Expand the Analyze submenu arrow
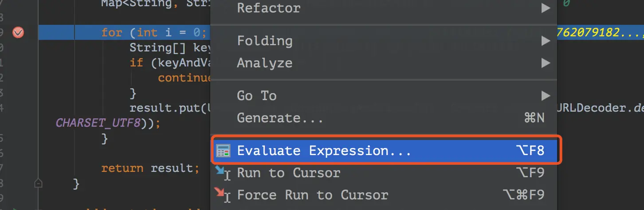Viewport: 644px width, 210px height. point(545,63)
